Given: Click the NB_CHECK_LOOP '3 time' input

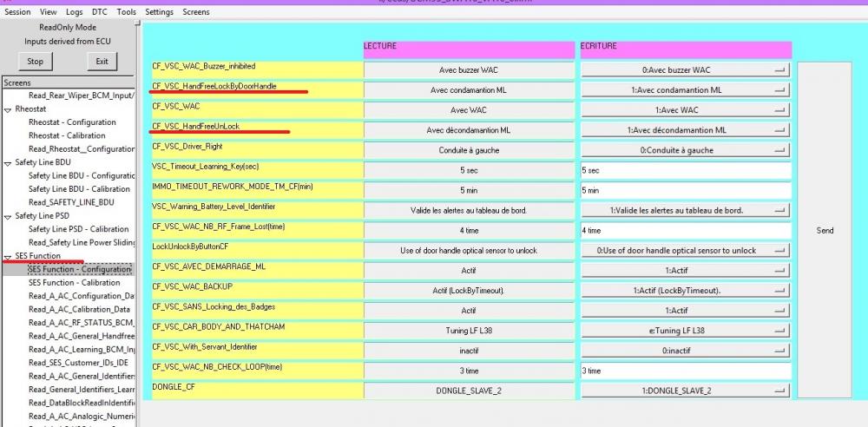Looking at the screenshot, I should [x=686, y=371].
